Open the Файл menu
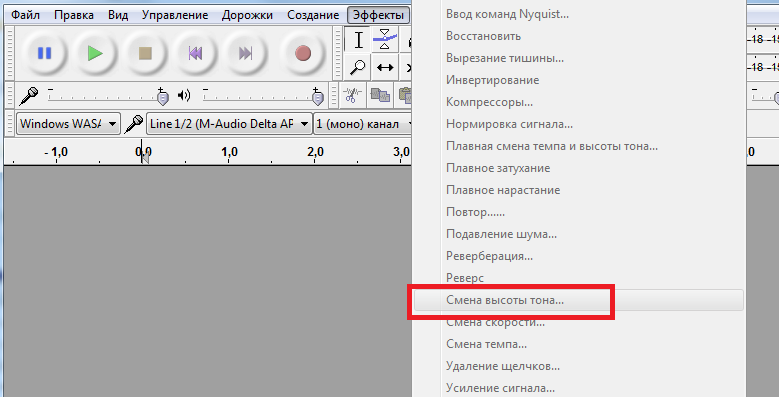The height and width of the screenshot is (397, 779). 25,15
